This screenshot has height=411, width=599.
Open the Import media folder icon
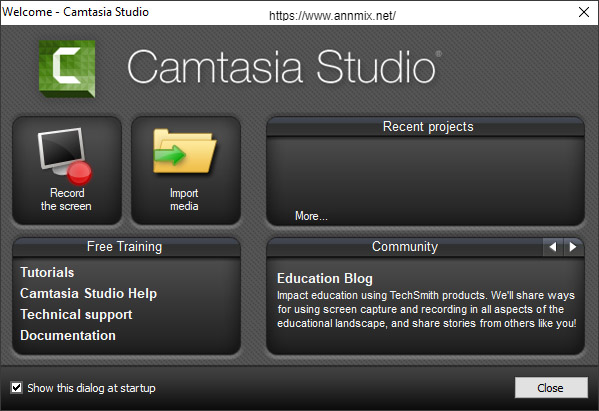(x=185, y=152)
